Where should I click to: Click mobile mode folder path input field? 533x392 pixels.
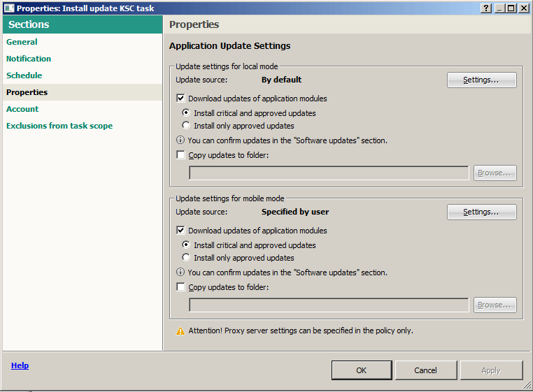click(329, 305)
